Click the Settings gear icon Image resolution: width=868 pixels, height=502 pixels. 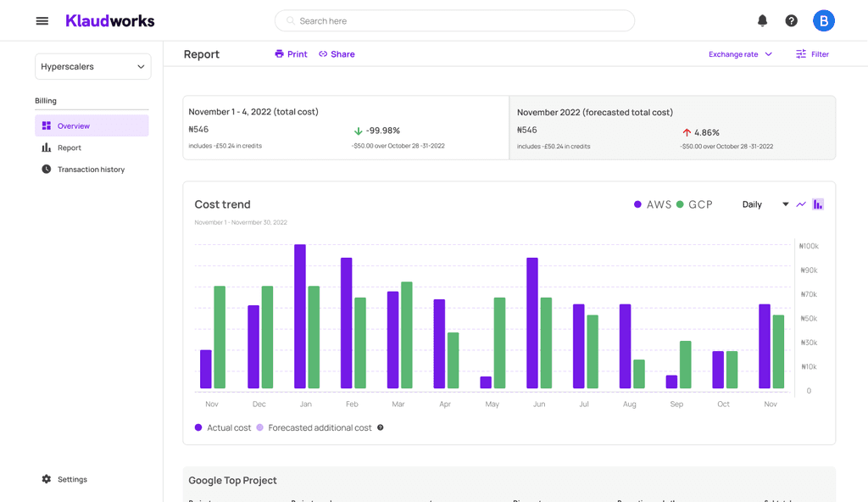pos(47,479)
